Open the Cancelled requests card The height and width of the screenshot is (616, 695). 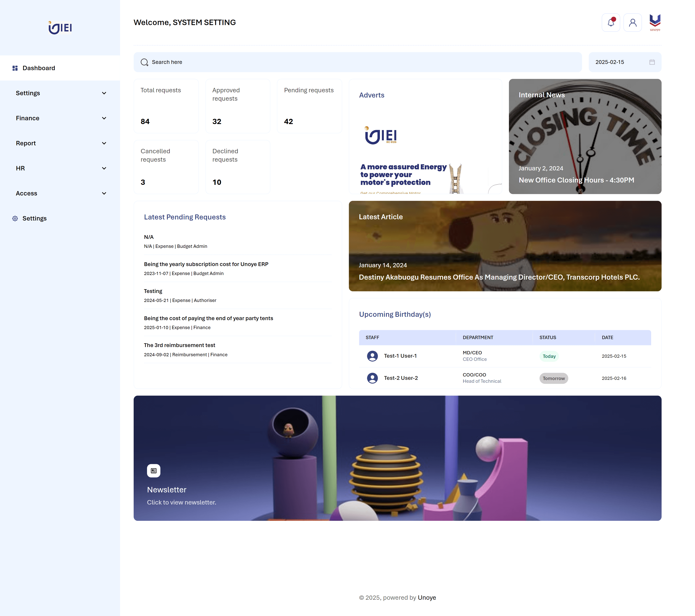(166, 167)
